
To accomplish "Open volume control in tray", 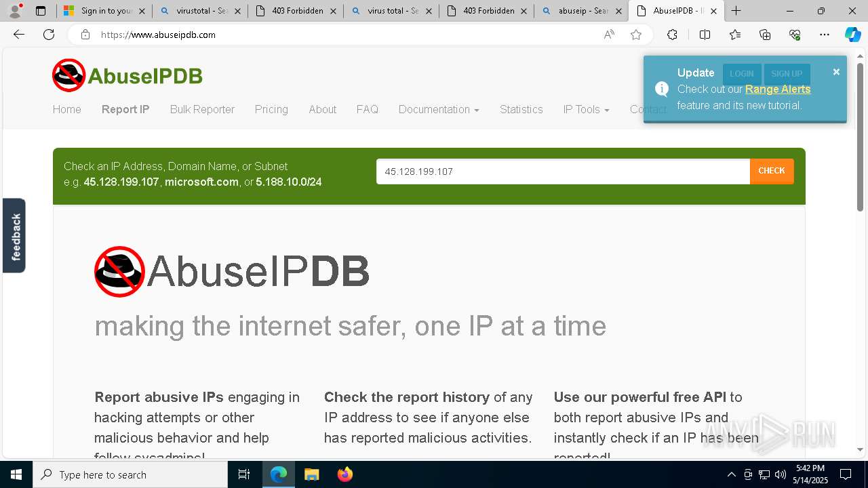I will (x=781, y=474).
